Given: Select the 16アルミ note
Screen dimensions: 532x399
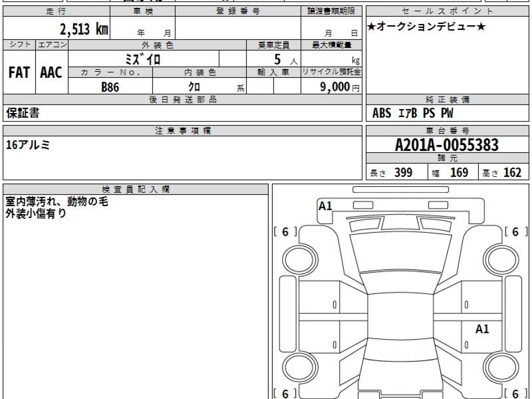Looking at the screenshot, I should pos(27,145).
